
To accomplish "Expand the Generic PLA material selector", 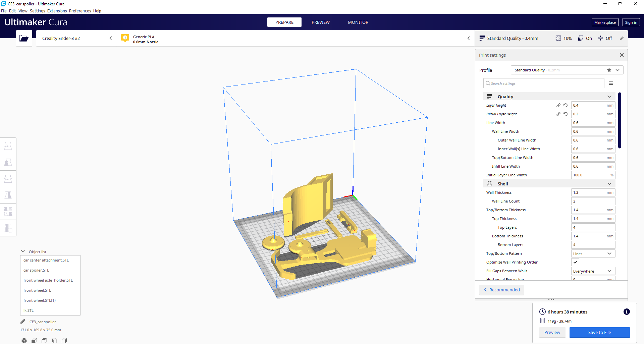I will tap(296, 38).
